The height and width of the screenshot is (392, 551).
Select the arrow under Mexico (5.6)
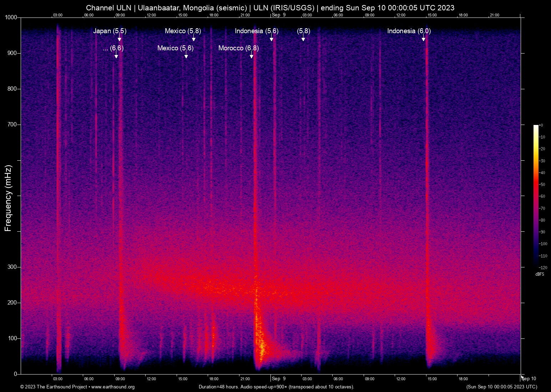click(x=186, y=56)
